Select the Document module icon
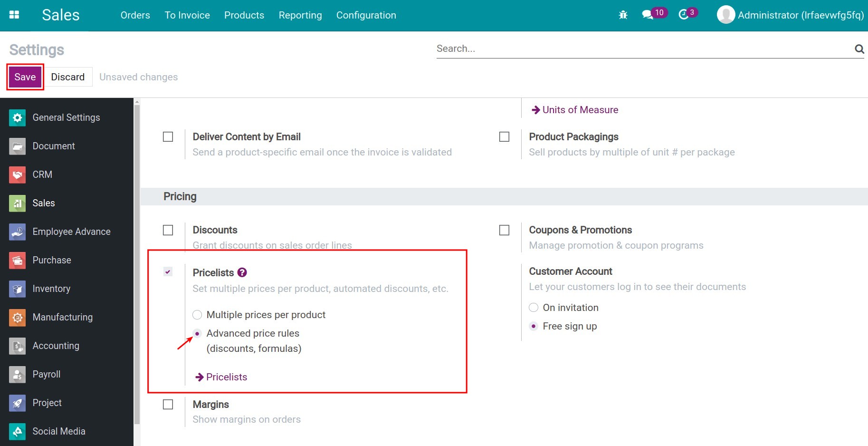868x446 pixels. [x=18, y=146]
